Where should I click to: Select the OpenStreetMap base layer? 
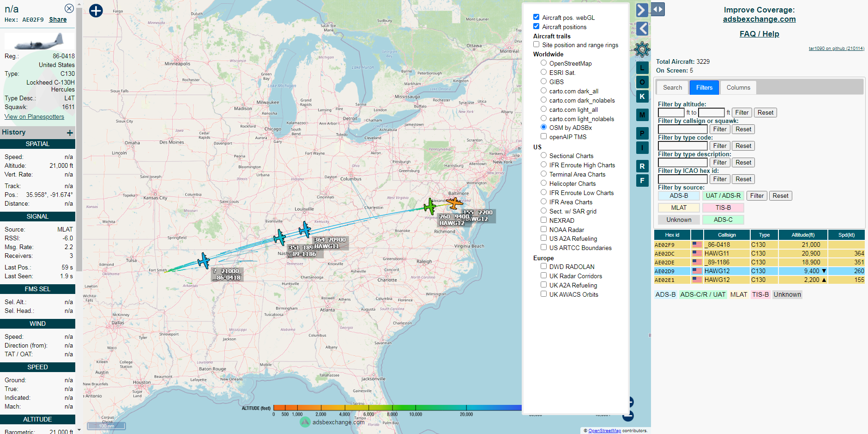click(543, 63)
